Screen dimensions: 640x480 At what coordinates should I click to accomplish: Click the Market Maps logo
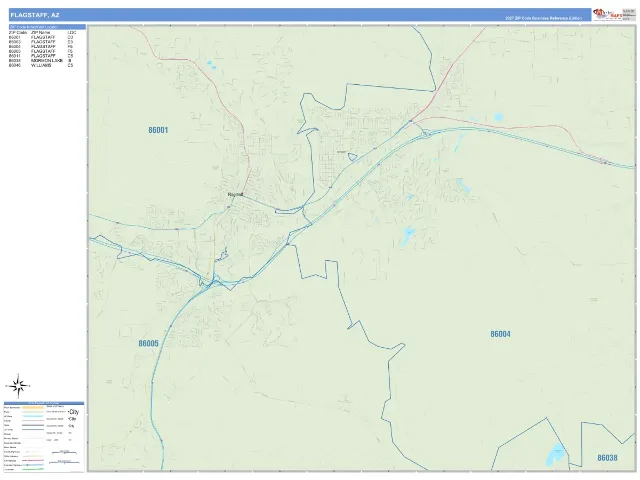(x=607, y=14)
